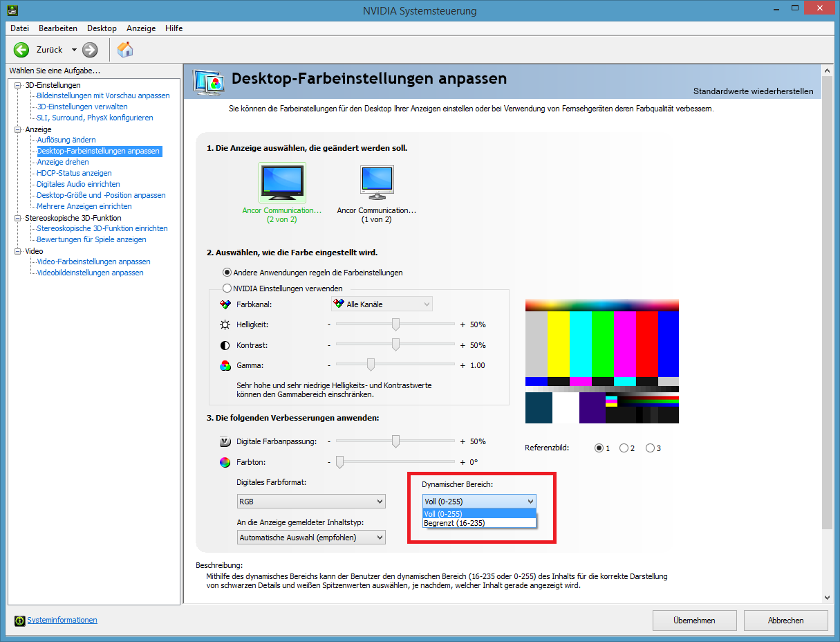The image size is (840, 642).
Task: Open Bewertungen für Spiele anzeigen
Action: coord(91,239)
